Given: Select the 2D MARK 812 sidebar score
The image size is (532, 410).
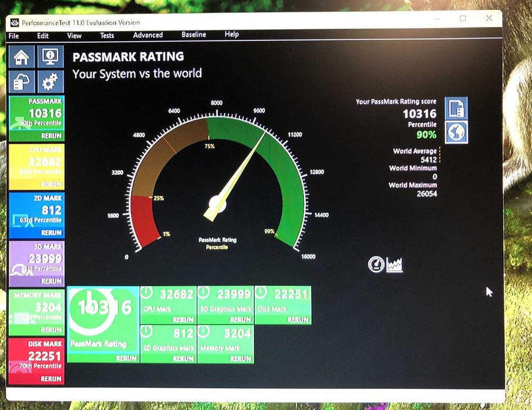Looking at the screenshot, I should click(x=52, y=210).
